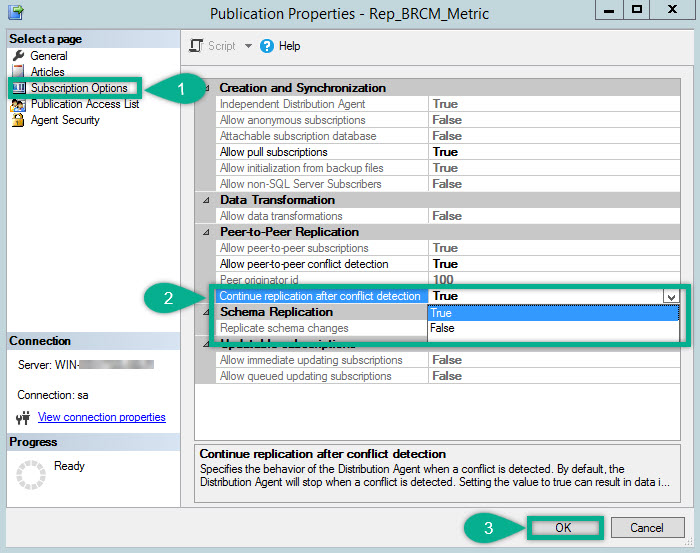Click the Connection: sa label

[x=53, y=395]
